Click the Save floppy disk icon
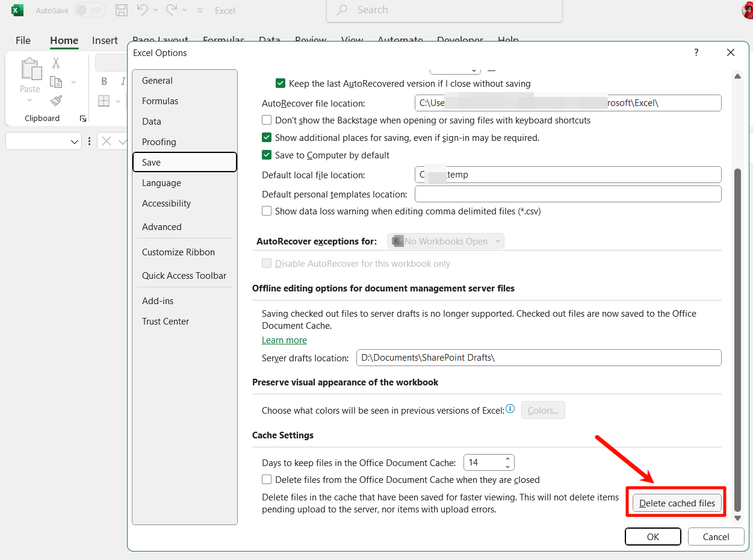This screenshot has width=753, height=560. tap(122, 10)
